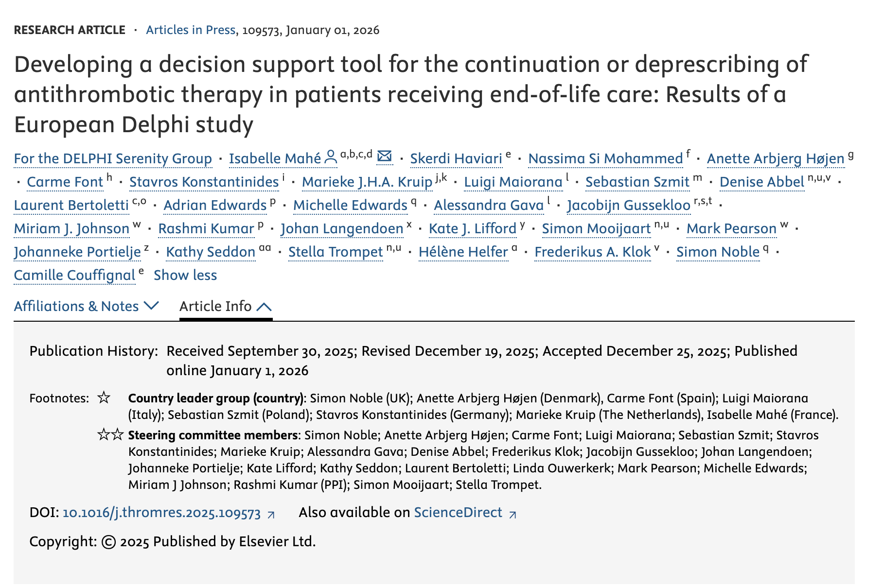The image size is (884, 588).
Task: Click Show less to collapse author list
Action: 185,275
